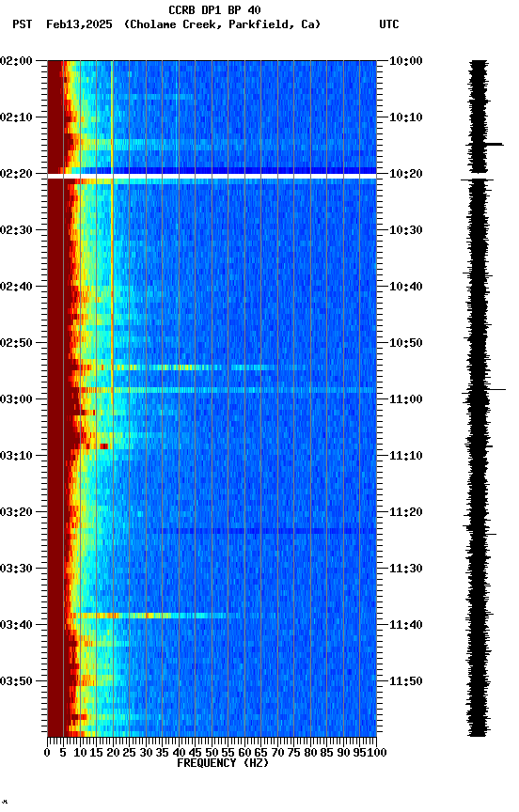Click the '10:00' UTC time label
The width and height of the screenshot is (519, 812).
click(x=406, y=61)
